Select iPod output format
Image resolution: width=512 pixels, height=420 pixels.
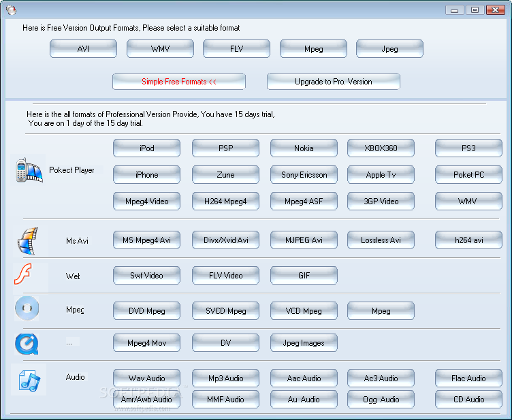point(146,148)
